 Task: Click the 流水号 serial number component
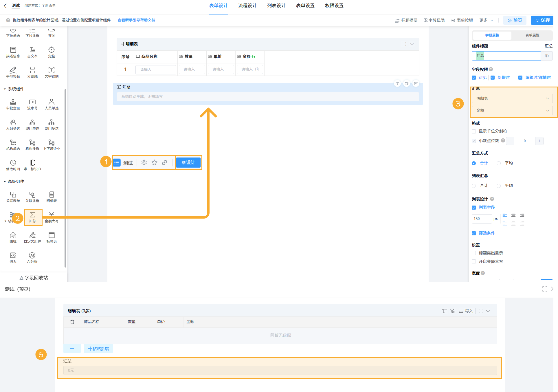(x=32, y=104)
